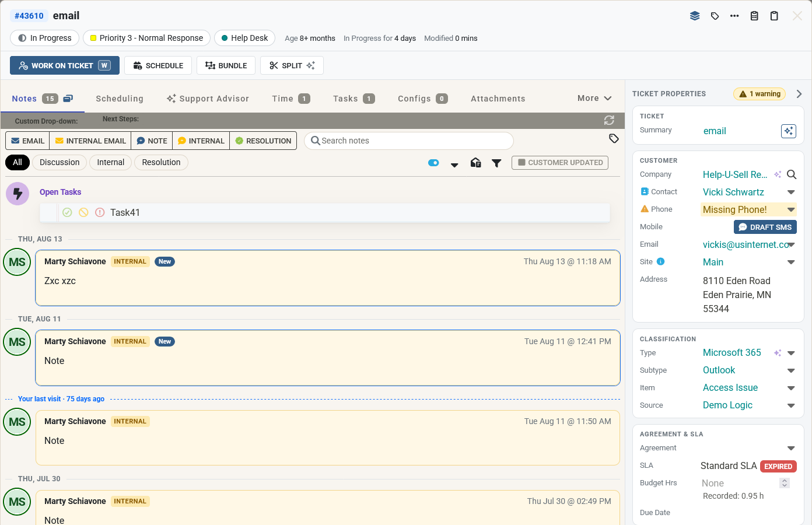The width and height of the screenshot is (812, 525).
Task: Click the sparkle icon next to Type
Action: [x=778, y=353]
